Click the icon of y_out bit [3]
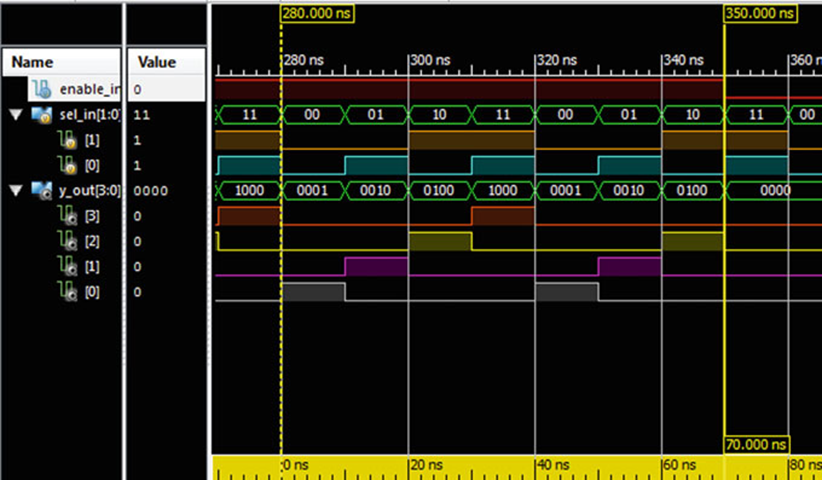822x480 pixels. [x=68, y=216]
